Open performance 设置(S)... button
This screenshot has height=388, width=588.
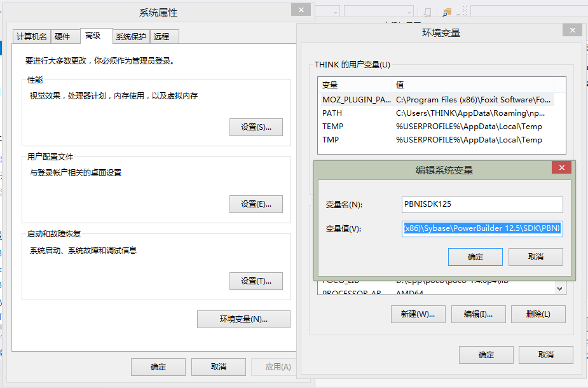(256, 127)
